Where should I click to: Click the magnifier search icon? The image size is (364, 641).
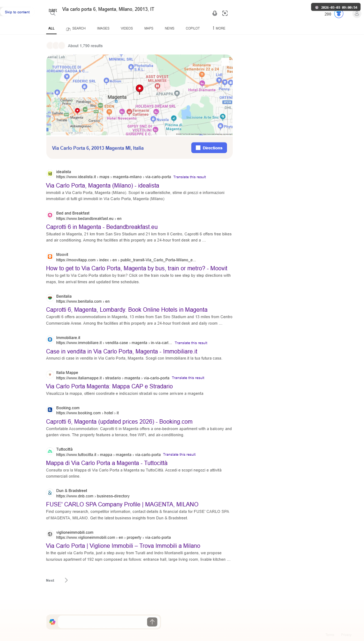click(x=53, y=13)
